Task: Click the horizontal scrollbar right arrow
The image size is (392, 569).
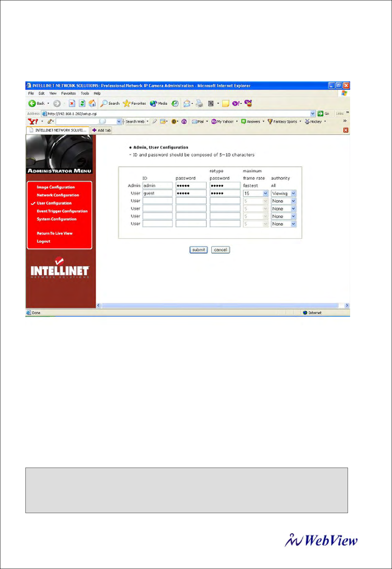Action: pos(347,305)
